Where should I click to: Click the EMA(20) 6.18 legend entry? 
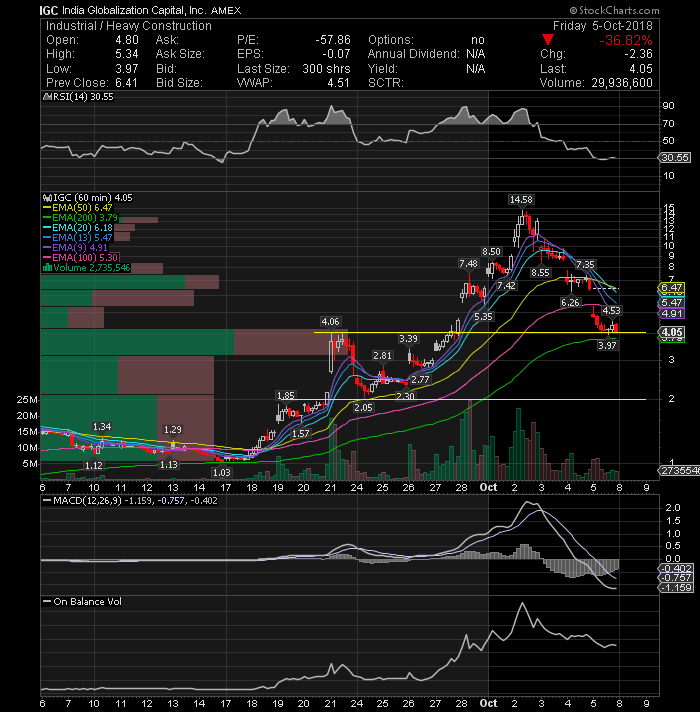pyautogui.click(x=78, y=228)
